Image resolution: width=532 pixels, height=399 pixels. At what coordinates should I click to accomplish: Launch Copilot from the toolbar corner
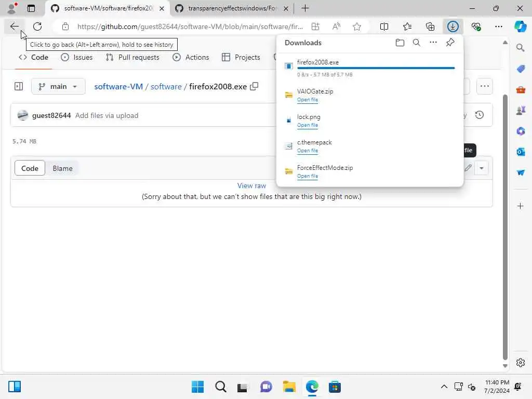click(521, 26)
